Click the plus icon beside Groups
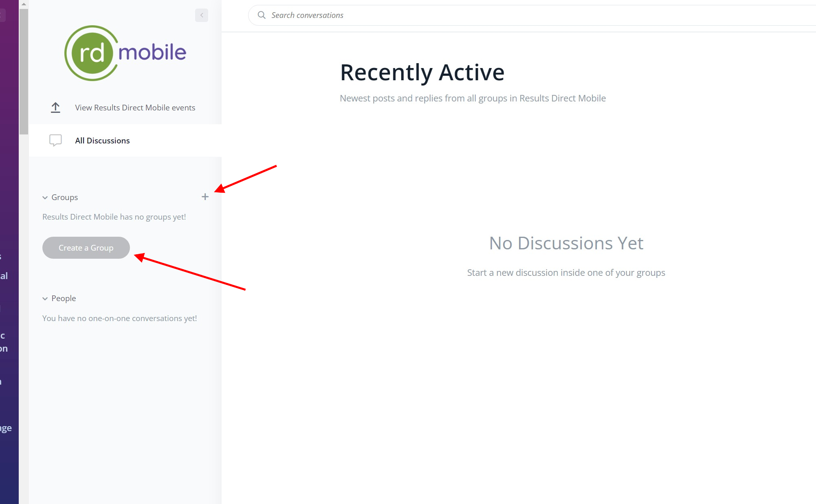816x504 pixels. coord(205,197)
